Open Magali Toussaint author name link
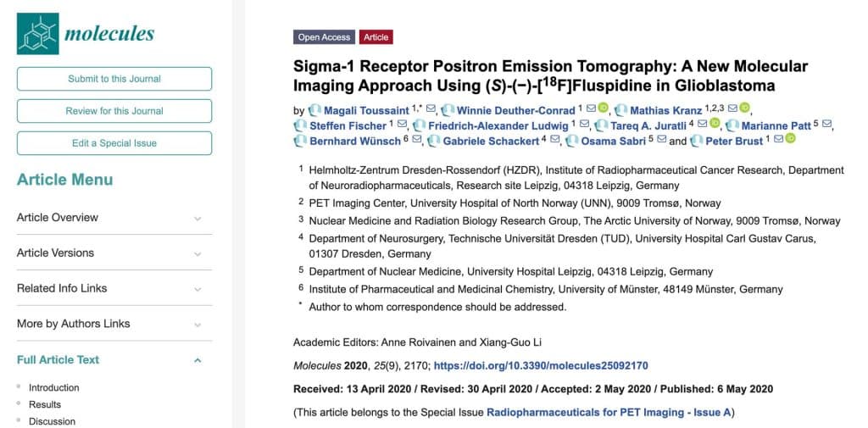The height and width of the screenshot is (428, 868). (366, 111)
